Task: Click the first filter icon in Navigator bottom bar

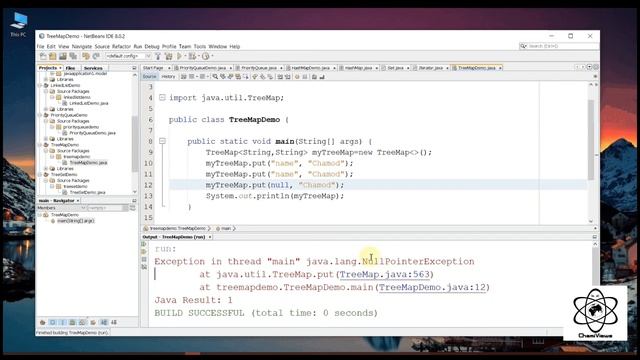Action: 42,322
